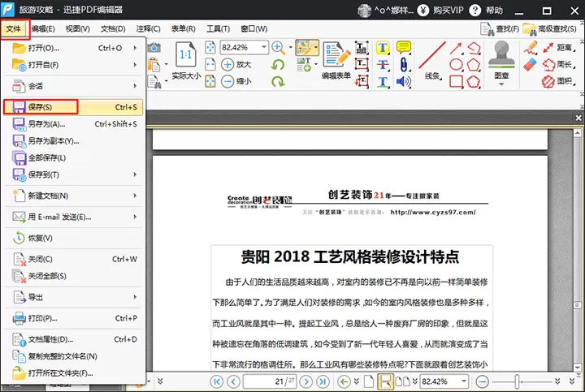Select the paperclip file attachment icon

click(x=403, y=64)
